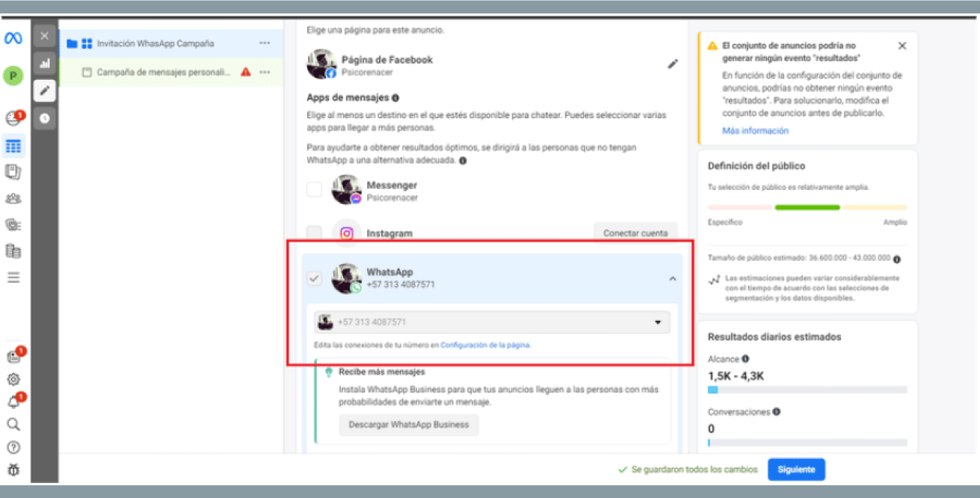Open the settings gear icon
980x498 pixels.
[13, 380]
